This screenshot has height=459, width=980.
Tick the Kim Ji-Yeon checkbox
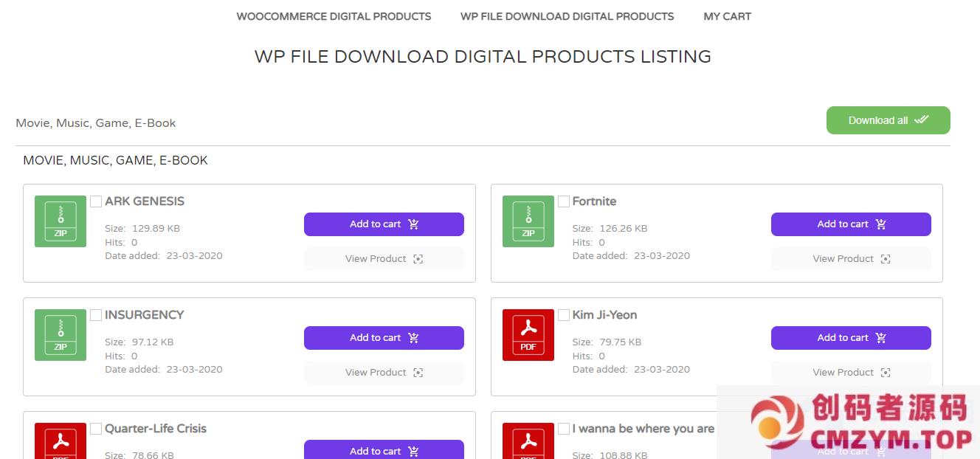click(564, 315)
